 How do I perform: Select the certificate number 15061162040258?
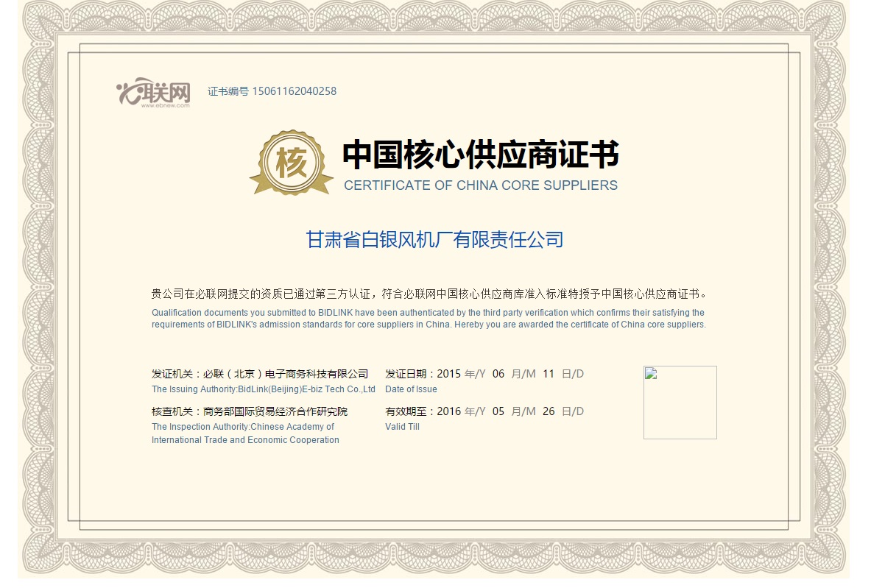(x=295, y=91)
